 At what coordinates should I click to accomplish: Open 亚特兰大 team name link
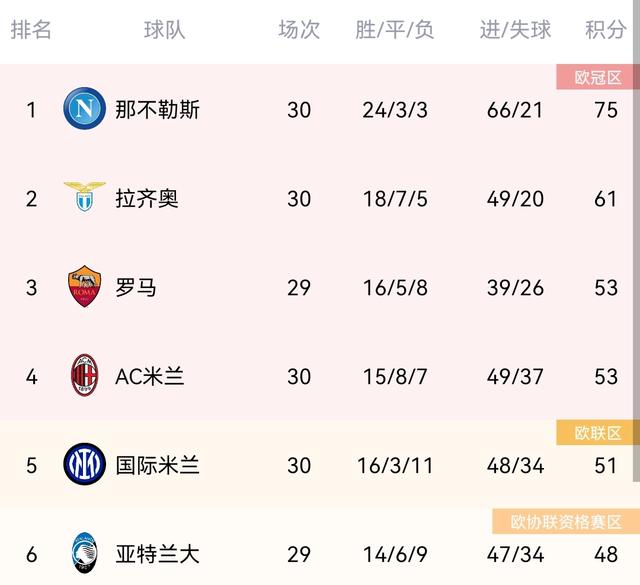click(x=157, y=554)
